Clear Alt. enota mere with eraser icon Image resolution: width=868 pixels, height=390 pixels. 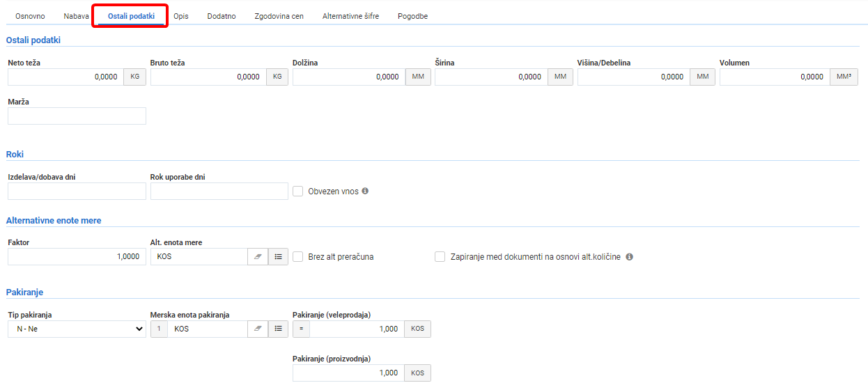pos(258,256)
